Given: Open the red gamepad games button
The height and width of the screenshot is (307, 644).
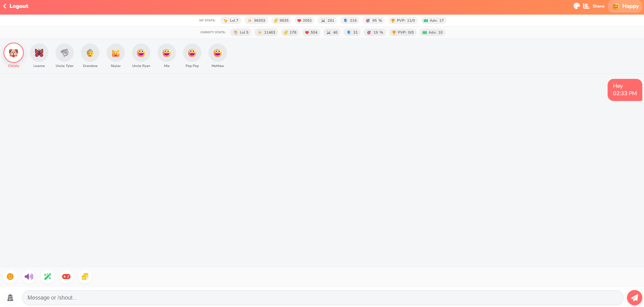Looking at the screenshot, I should coord(66,276).
